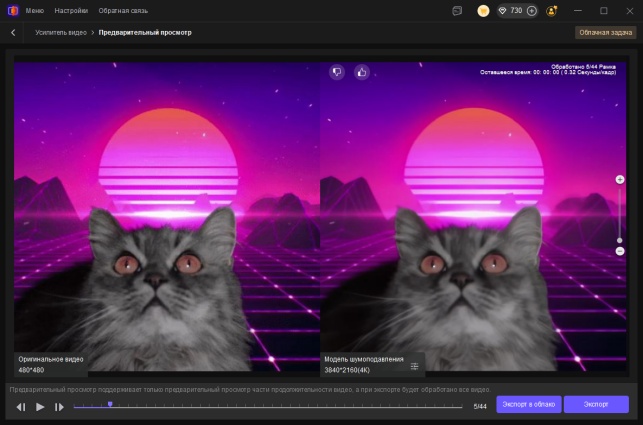
Task: Zoom out preview with minus button
Action: 620,251
